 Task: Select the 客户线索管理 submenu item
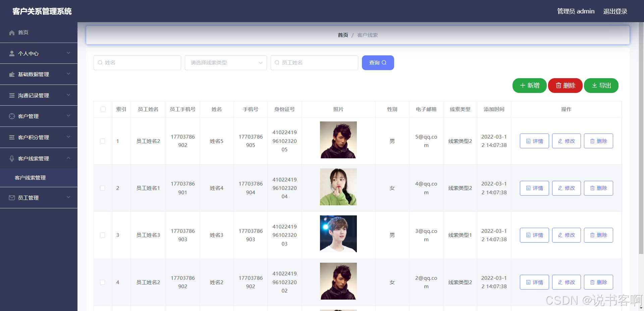point(39,178)
